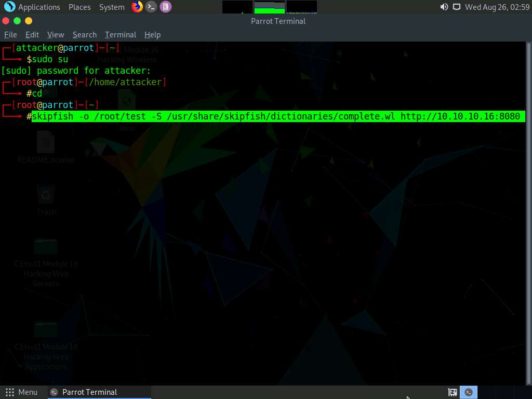Open the Terminal menu
The image size is (532, 399).
point(121,35)
